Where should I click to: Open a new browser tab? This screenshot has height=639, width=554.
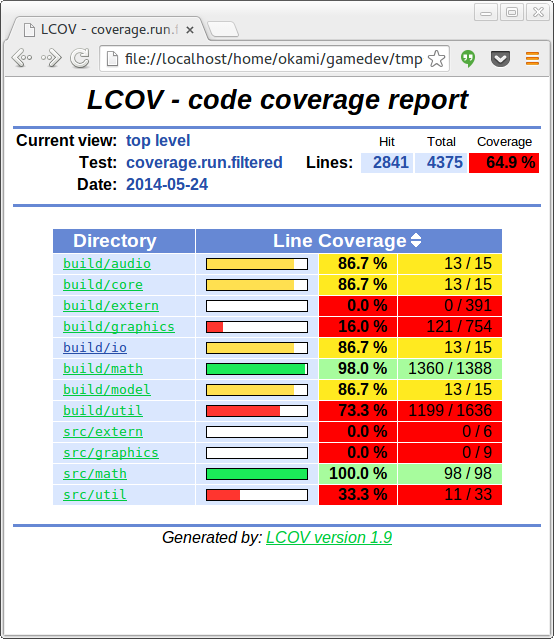pos(223,30)
